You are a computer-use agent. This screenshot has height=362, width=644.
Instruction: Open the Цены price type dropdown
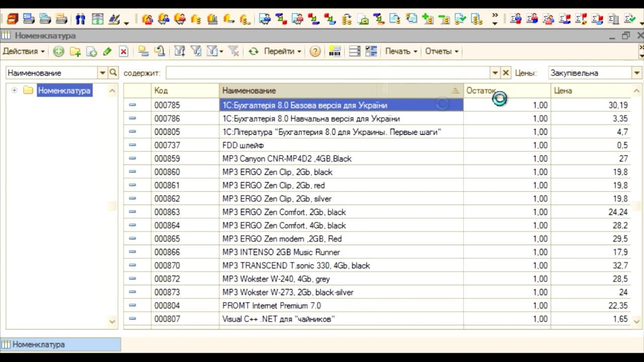pos(637,73)
